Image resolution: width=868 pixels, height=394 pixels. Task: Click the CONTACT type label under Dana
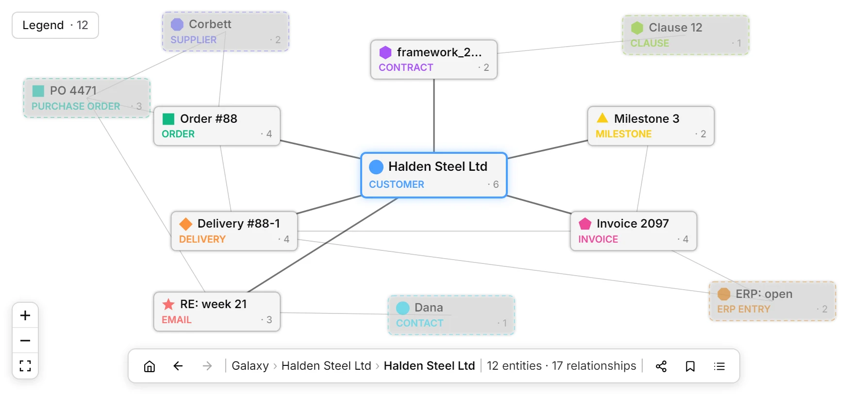(x=420, y=323)
